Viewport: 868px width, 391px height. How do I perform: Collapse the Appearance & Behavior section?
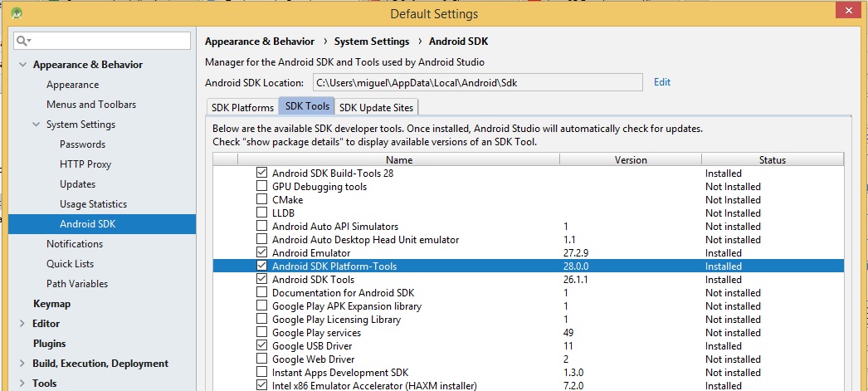(22, 65)
